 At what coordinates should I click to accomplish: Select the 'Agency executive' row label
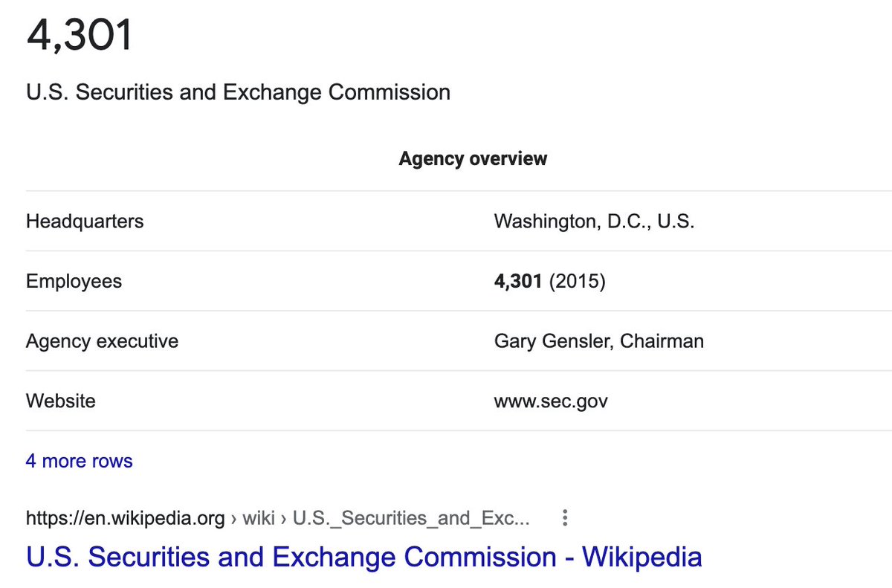click(102, 341)
